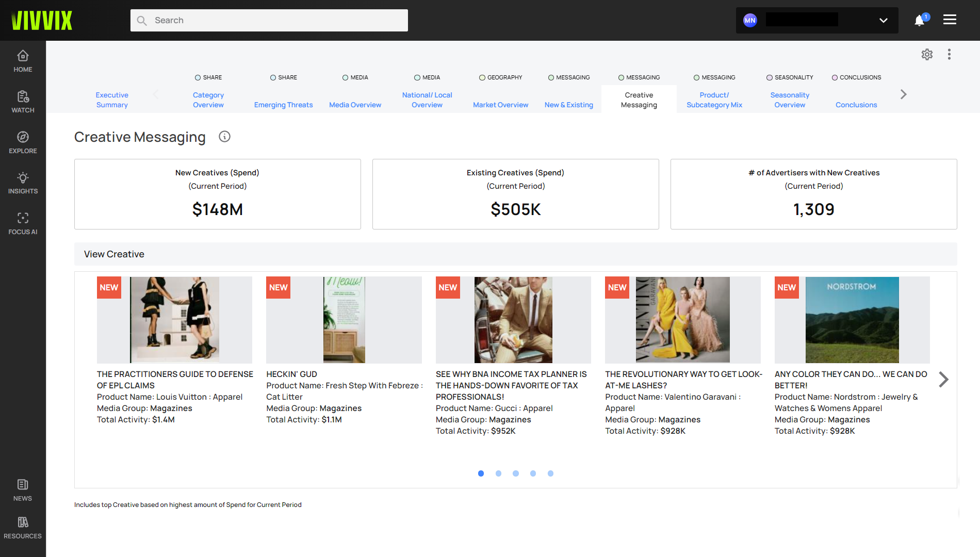Click the notification bell icon
The image size is (980, 557).
click(919, 21)
